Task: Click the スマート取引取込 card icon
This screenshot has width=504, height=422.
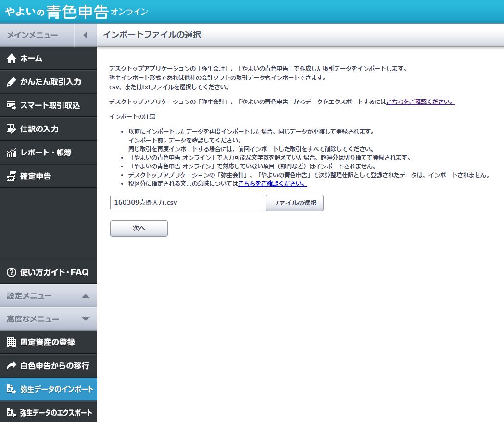Action: click(11, 105)
